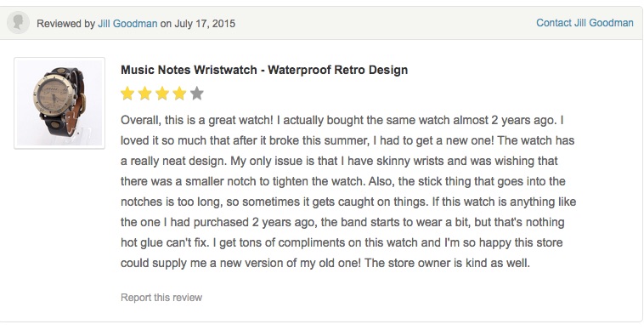
Task: Click the reviewer avatar silhouette icon
Action: tap(18, 23)
